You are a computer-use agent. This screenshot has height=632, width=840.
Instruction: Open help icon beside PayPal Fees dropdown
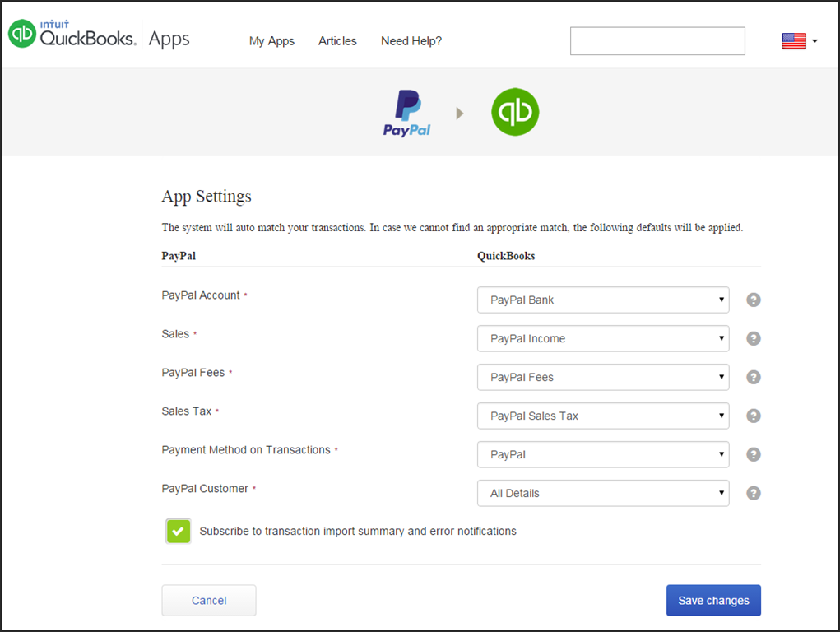pyautogui.click(x=754, y=377)
